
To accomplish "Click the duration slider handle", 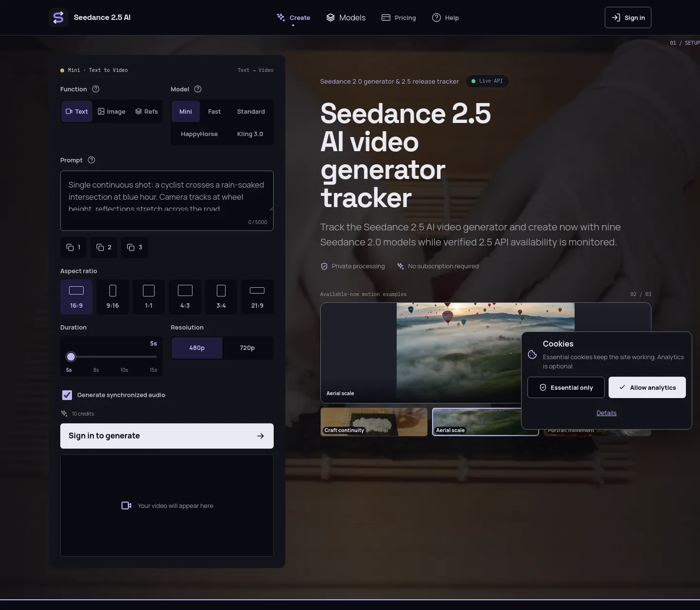I will coord(71,357).
